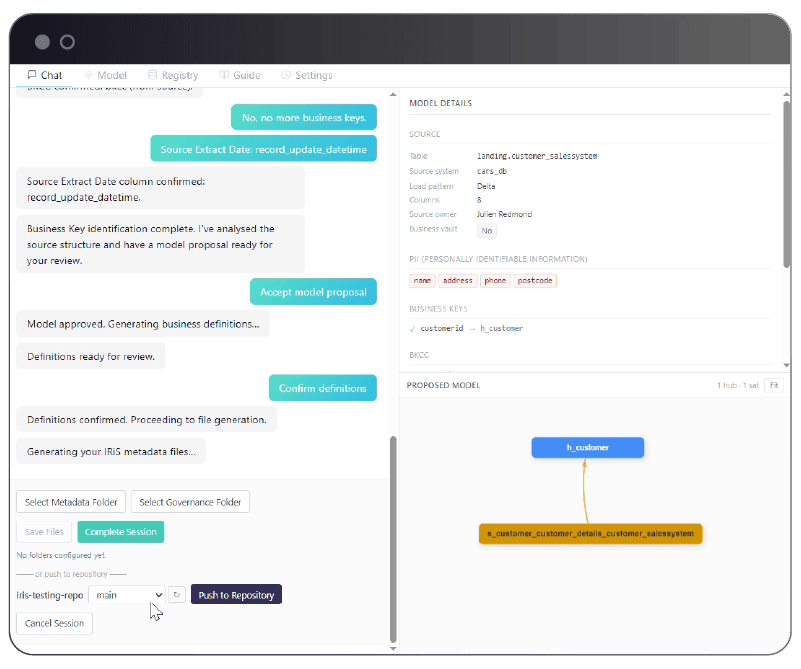The image size is (801, 669).
Task: Click the chat panel scrollbar thumb
Action: coord(393,539)
